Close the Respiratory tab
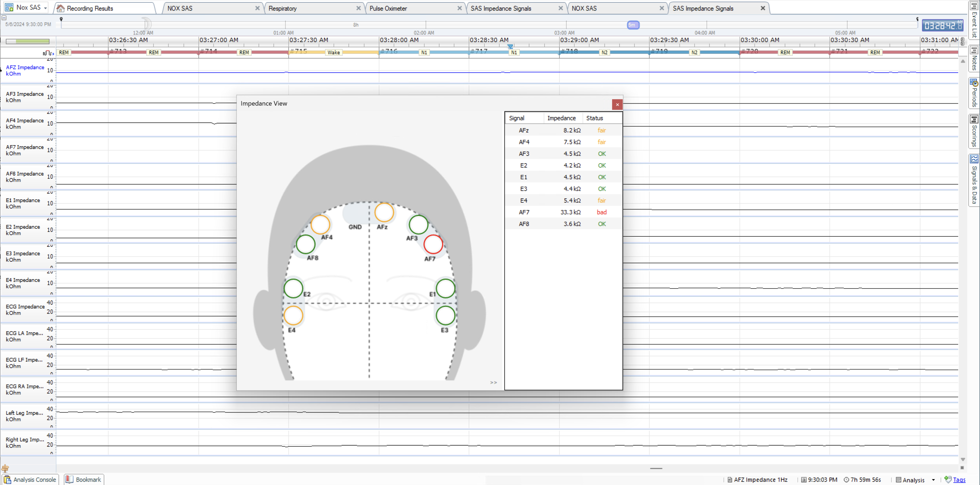Screen dimensions: 980x485 (x=358, y=8)
